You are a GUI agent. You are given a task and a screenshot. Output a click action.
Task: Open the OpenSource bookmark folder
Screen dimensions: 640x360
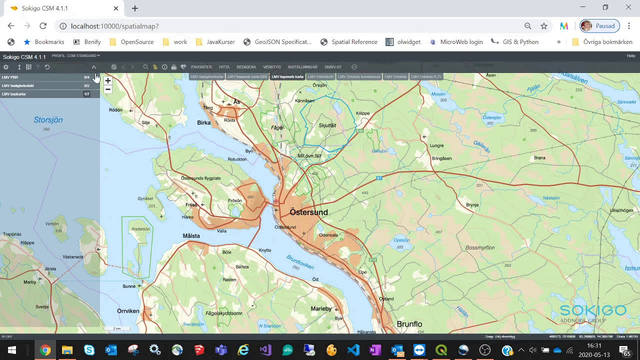coord(132,42)
